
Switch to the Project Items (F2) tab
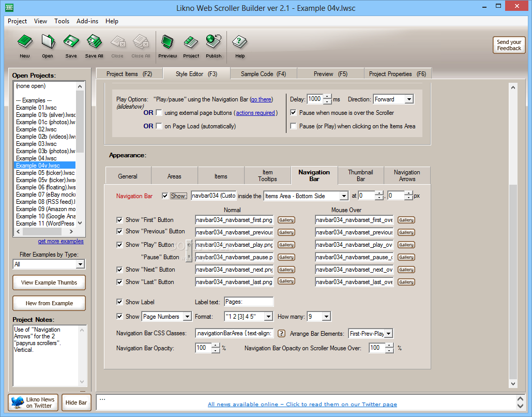point(129,73)
